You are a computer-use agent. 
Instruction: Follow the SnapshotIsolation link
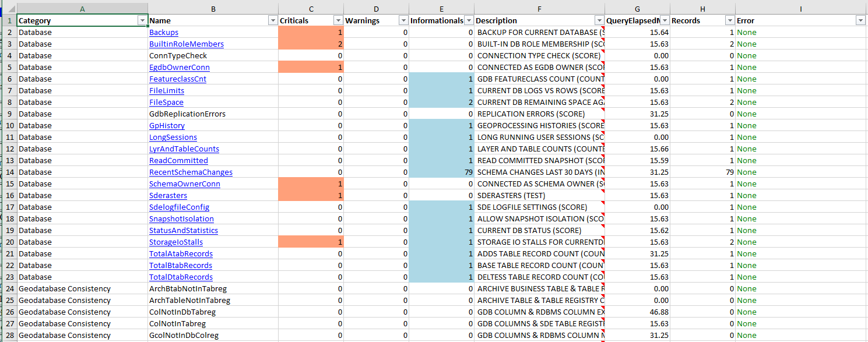(x=181, y=218)
